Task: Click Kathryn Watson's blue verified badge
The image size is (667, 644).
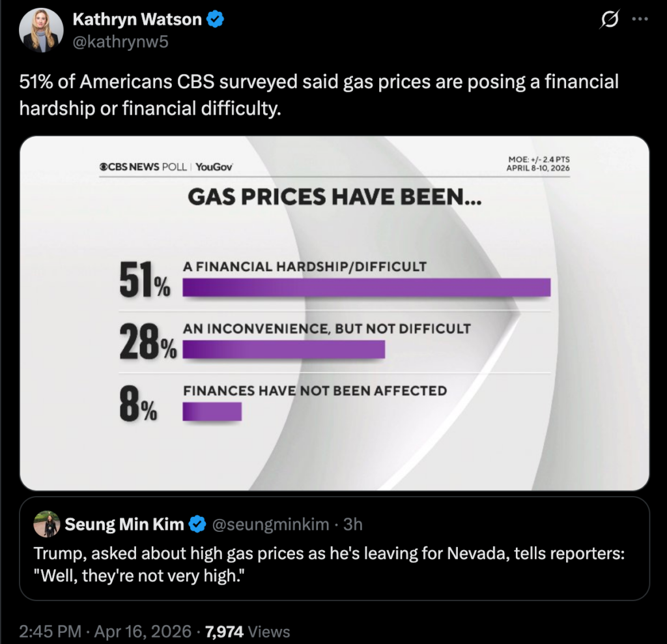Action: pos(216,20)
